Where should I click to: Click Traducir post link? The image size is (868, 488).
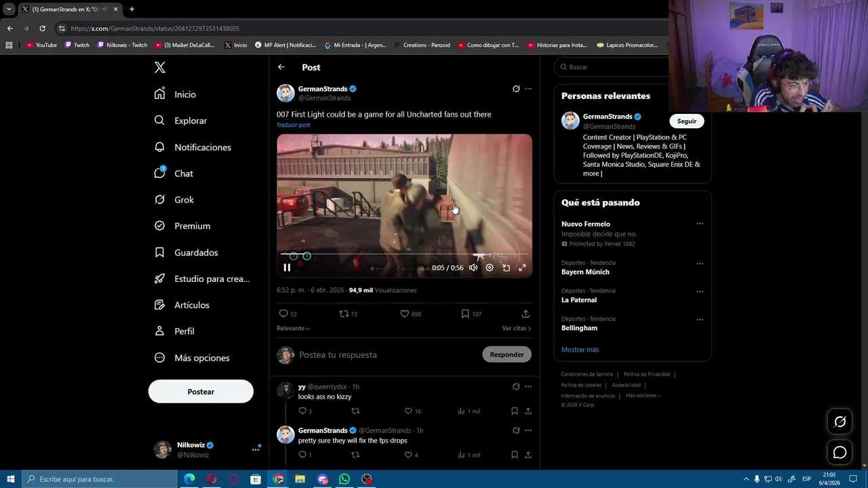coord(293,125)
